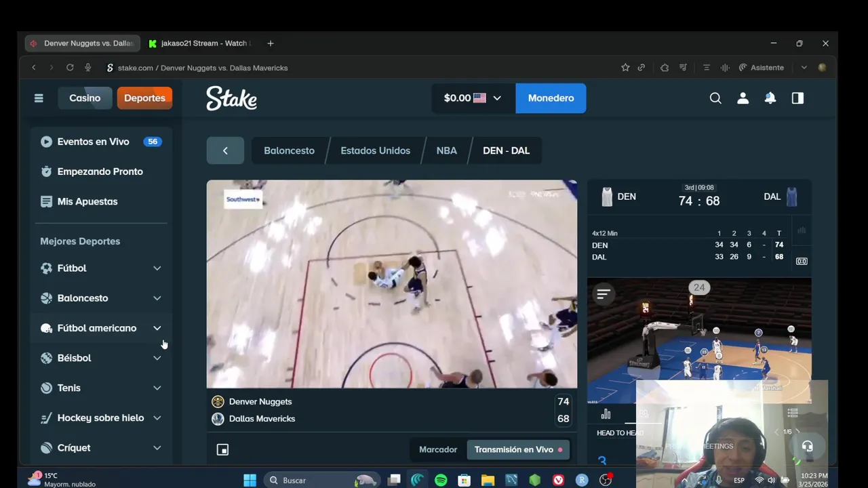Bookmark page with the star icon
This screenshot has height=488, width=868.
coord(625,68)
